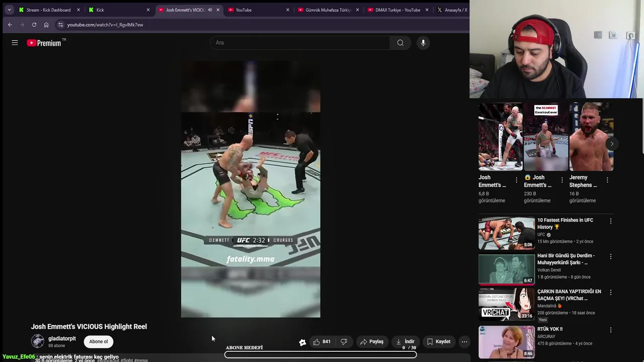The width and height of the screenshot is (644, 362).
Task: Close the Gümrük Muhafaza tab
Action: click(358, 10)
